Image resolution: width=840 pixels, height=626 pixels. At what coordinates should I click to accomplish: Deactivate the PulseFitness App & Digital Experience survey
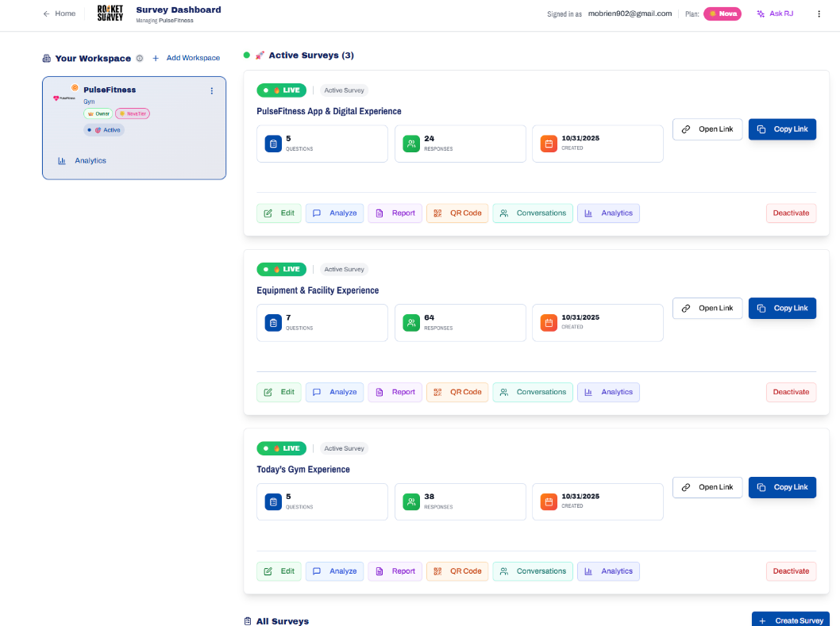tap(791, 213)
